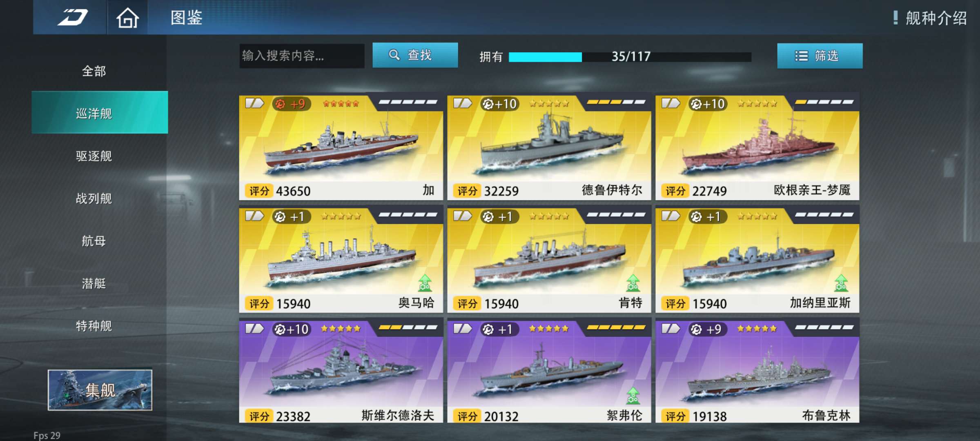Click green upgrade arrow on 加纳里亚斯 card

tap(841, 283)
